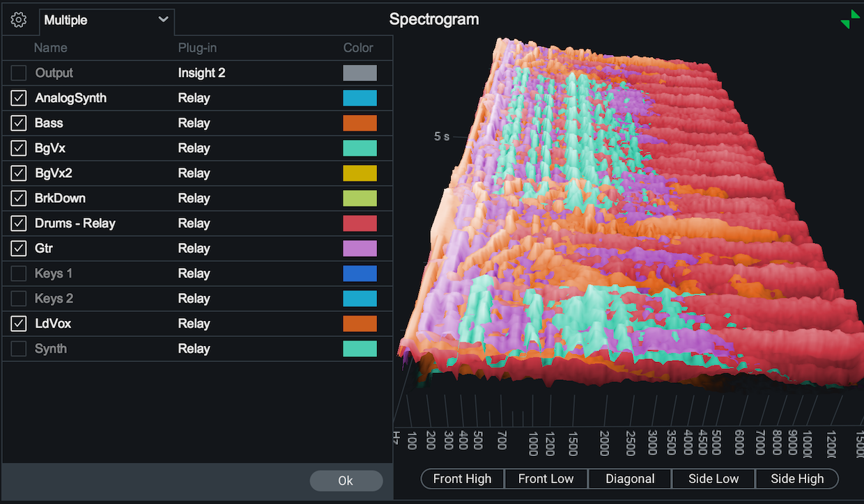Enable the Keys 2 checkbox
Screen dimensions: 864x504
click(19, 299)
